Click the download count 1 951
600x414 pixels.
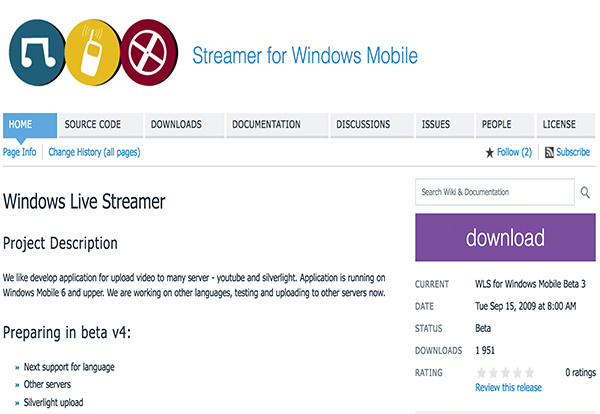point(485,350)
